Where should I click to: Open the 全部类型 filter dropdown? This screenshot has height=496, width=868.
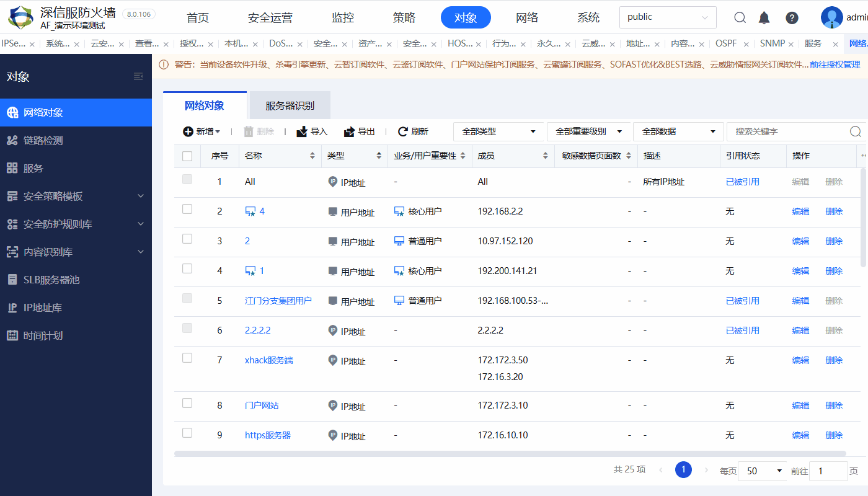point(499,131)
